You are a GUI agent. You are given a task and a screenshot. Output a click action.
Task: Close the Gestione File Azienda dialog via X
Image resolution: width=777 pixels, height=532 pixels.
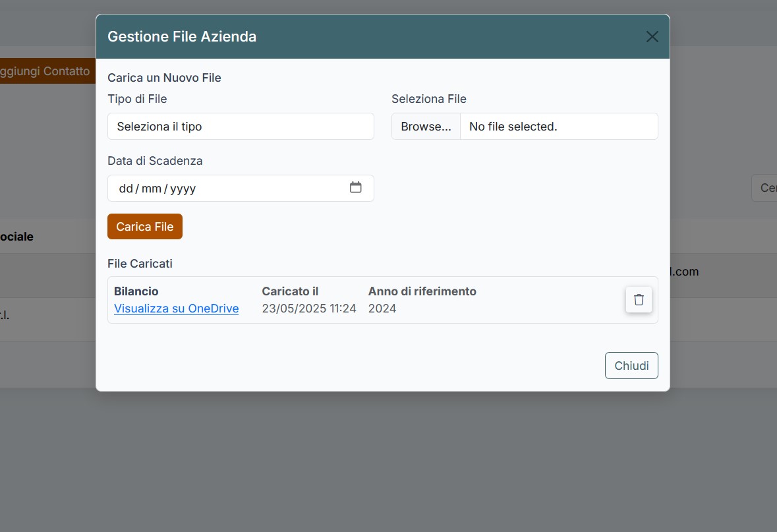652,37
